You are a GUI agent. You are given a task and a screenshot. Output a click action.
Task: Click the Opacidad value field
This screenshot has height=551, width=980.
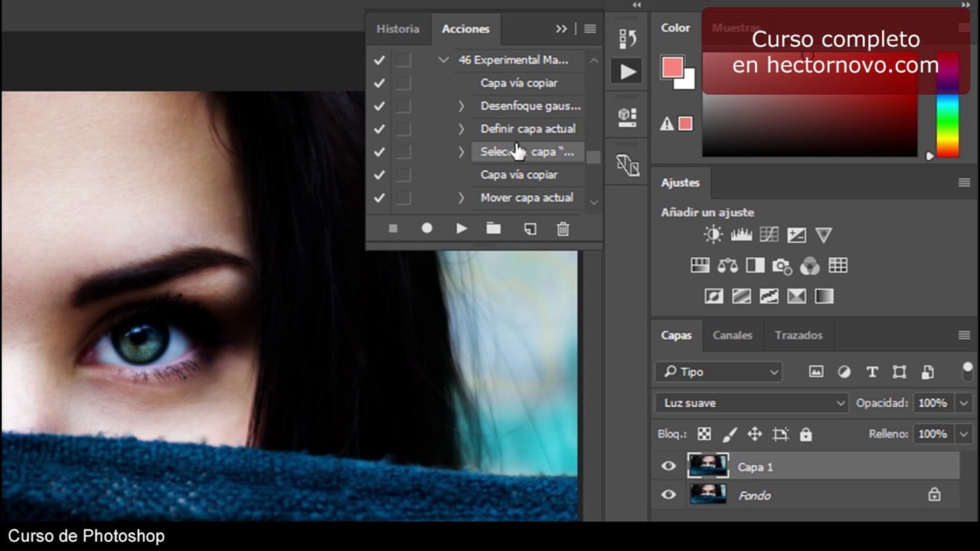(x=933, y=403)
